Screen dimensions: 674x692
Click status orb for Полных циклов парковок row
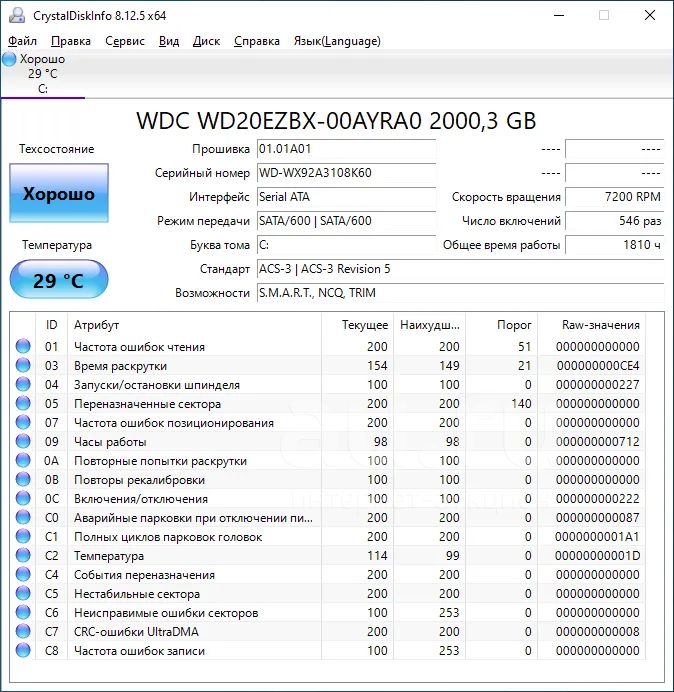click(x=23, y=536)
